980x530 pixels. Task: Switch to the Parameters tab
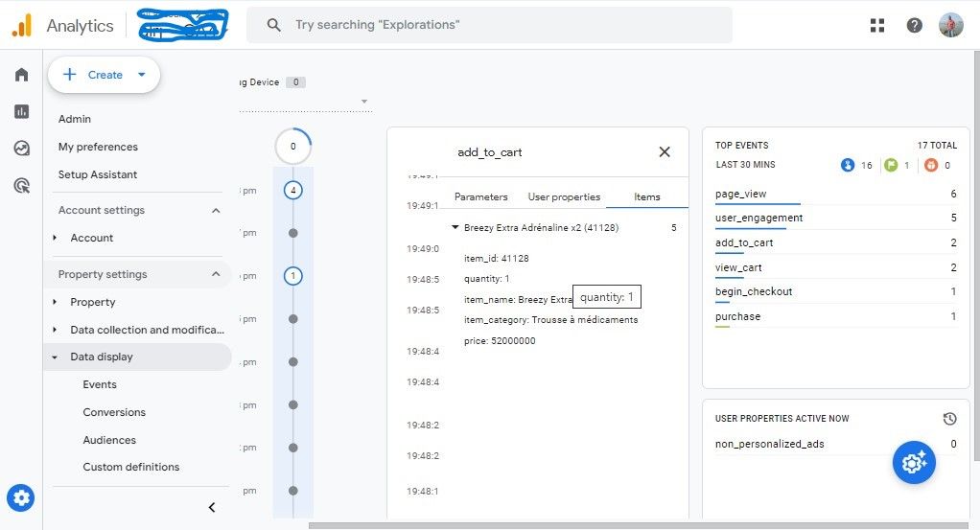pos(480,196)
